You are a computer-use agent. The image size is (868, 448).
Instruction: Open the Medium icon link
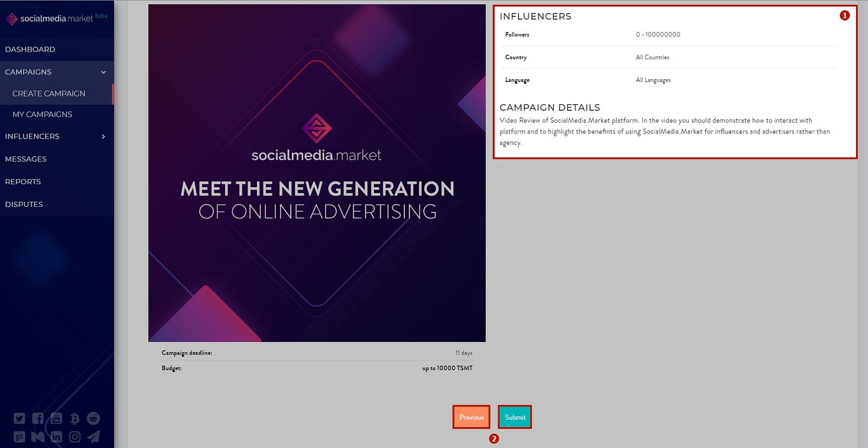click(38, 437)
